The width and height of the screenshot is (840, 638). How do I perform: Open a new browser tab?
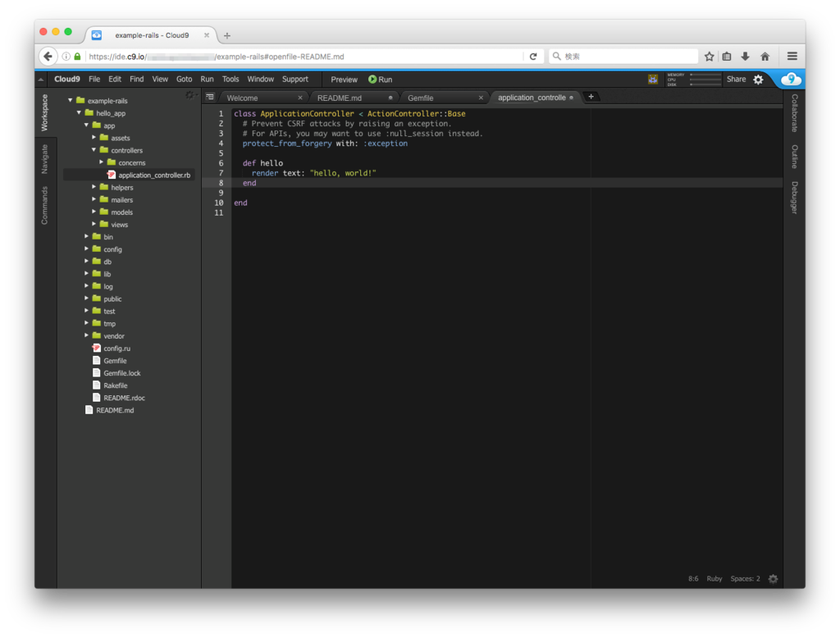coord(227,35)
